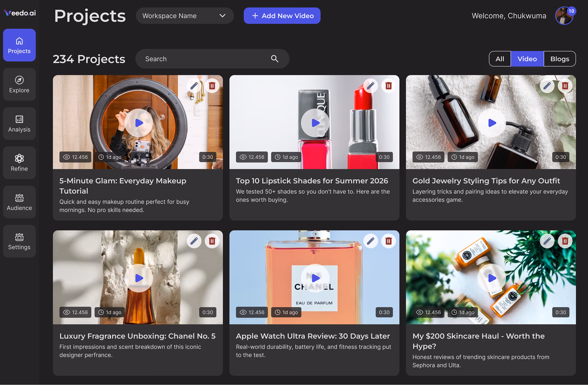Image resolution: width=588 pixels, height=385 pixels.
Task: Play the Luxury Fragrance Unboxing video
Action: point(139,278)
